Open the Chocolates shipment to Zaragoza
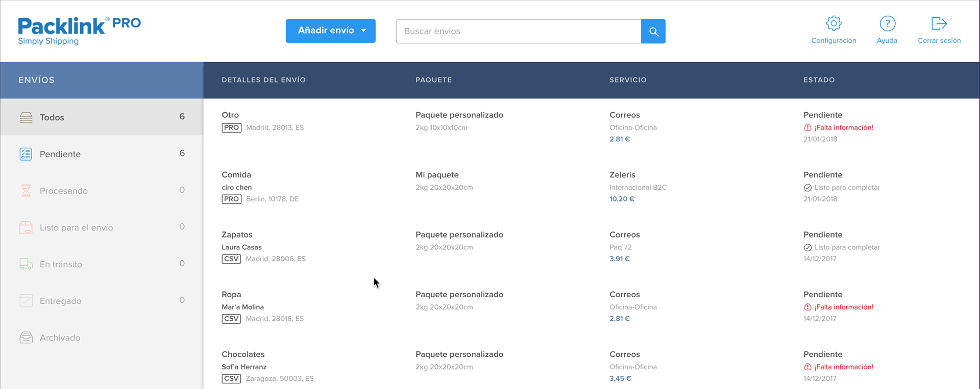 (x=591, y=366)
